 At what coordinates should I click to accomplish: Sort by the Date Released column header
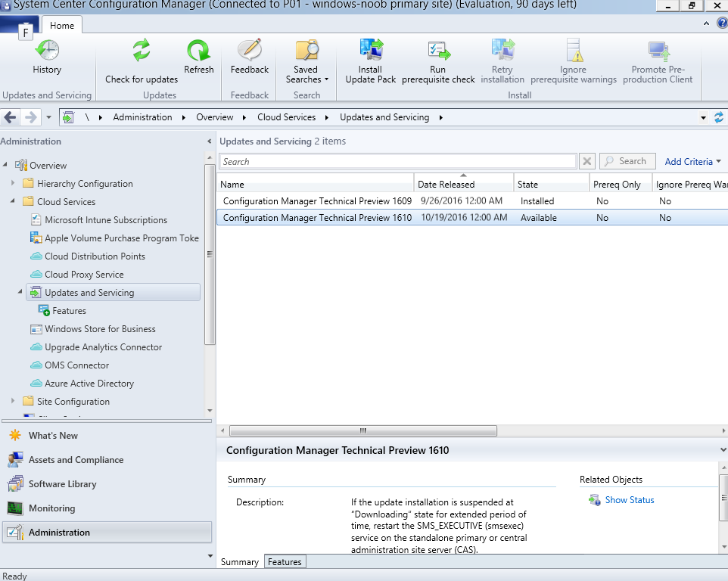[464, 184]
